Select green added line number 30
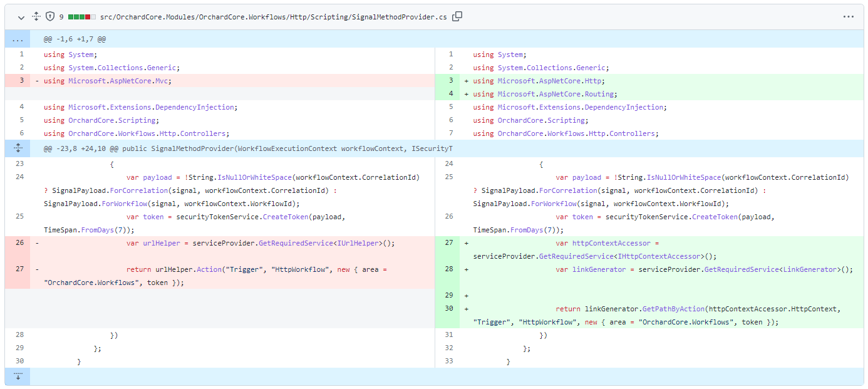 click(447, 315)
